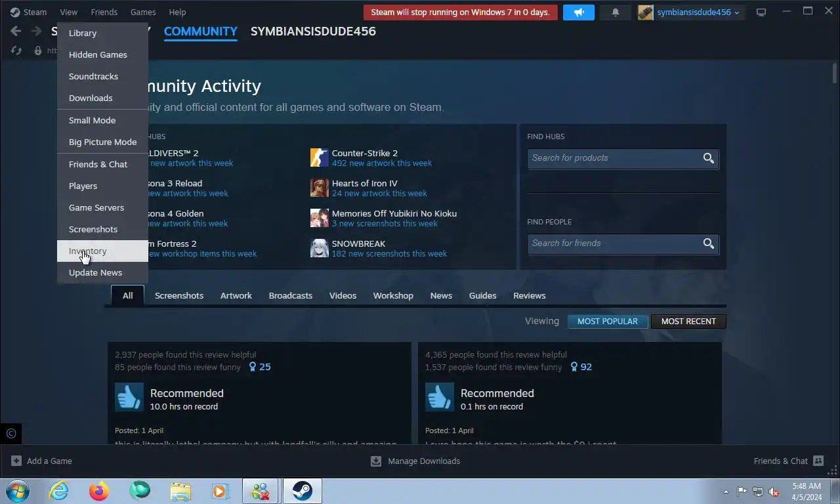Open the Help menu
The image size is (840, 504).
177,12
